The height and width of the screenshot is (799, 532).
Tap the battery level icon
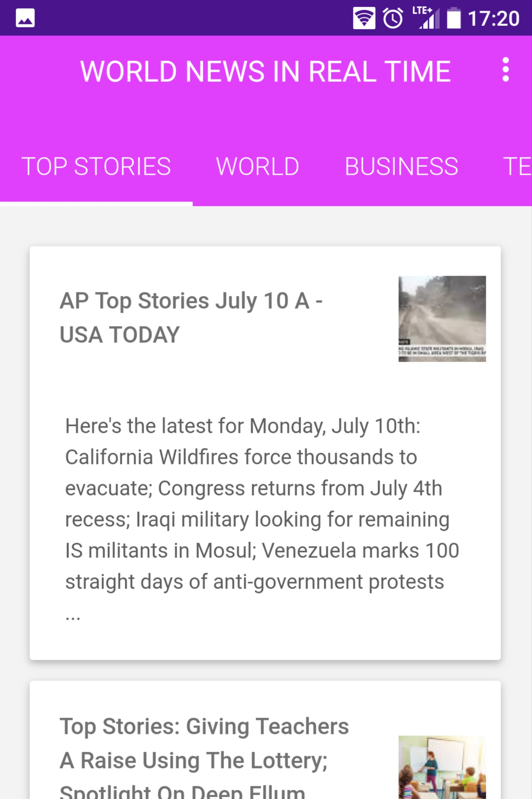click(x=454, y=18)
